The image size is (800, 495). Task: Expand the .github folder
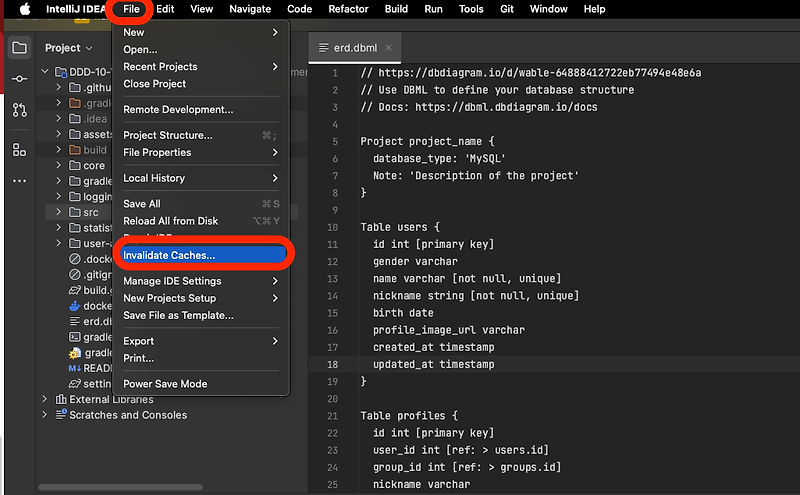tap(59, 87)
